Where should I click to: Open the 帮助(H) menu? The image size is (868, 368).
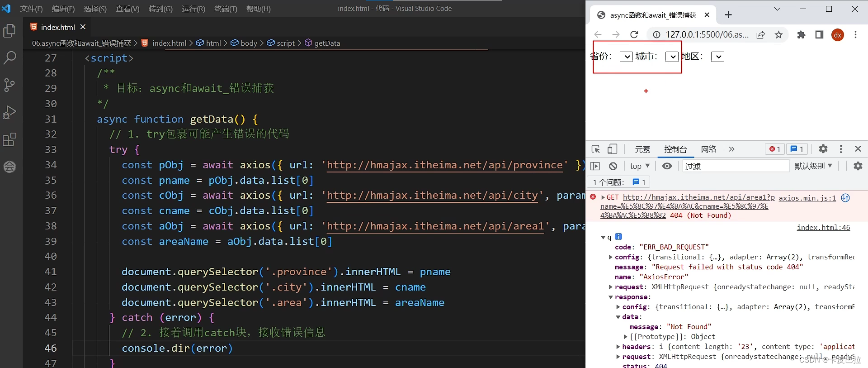tap(259, 9)
